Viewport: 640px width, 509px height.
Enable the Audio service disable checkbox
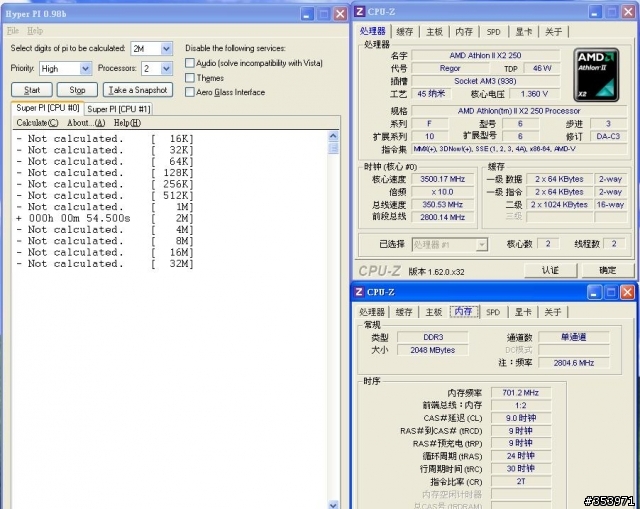pos(189,63)
